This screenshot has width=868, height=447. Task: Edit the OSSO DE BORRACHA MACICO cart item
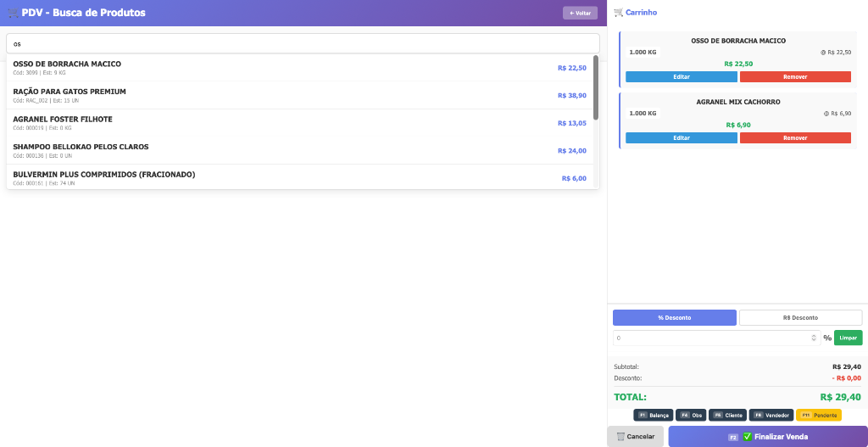pos(681,77)
